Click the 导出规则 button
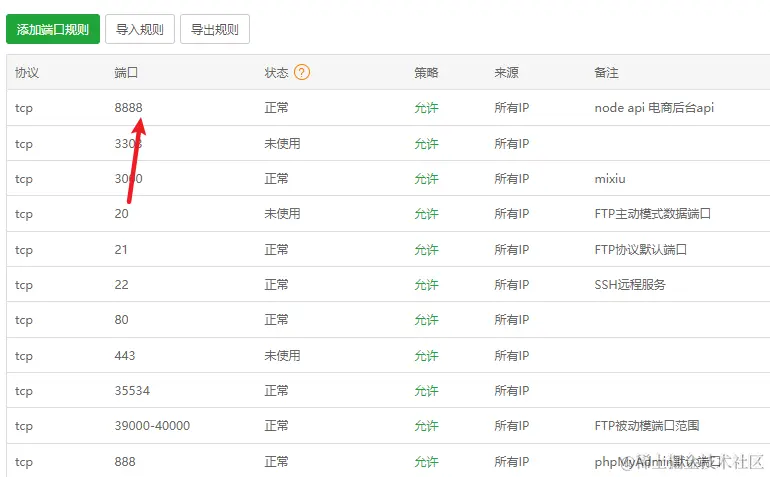The image size is (770, 477). pos(215,29)
